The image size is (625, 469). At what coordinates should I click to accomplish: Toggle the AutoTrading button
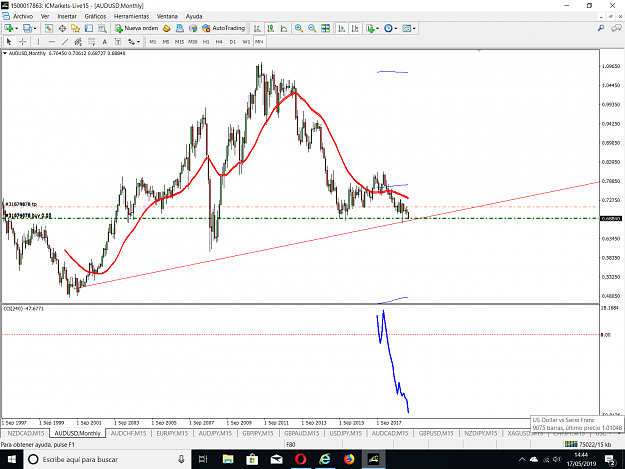[223, 28]
